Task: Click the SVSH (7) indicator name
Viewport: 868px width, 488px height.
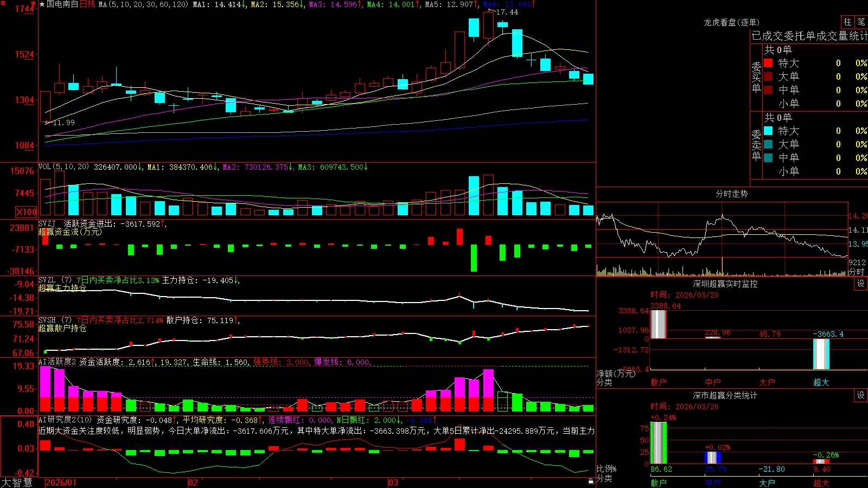Action: click(x=55, y=320)
